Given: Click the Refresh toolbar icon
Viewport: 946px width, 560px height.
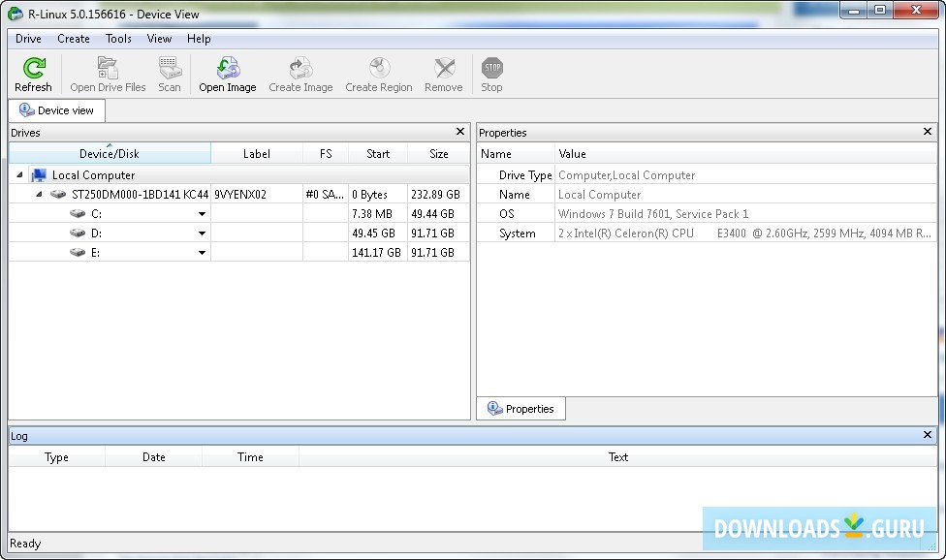Looking at the screenshot, I should point(34,68).
